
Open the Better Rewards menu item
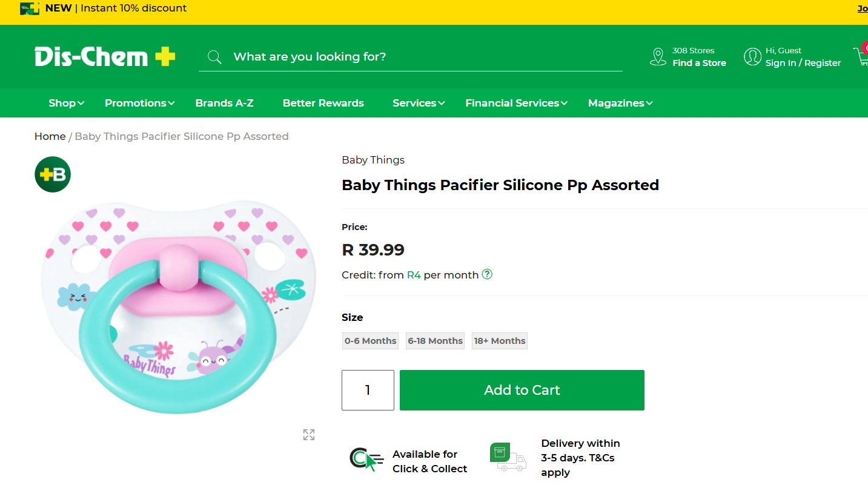point(323,103)
